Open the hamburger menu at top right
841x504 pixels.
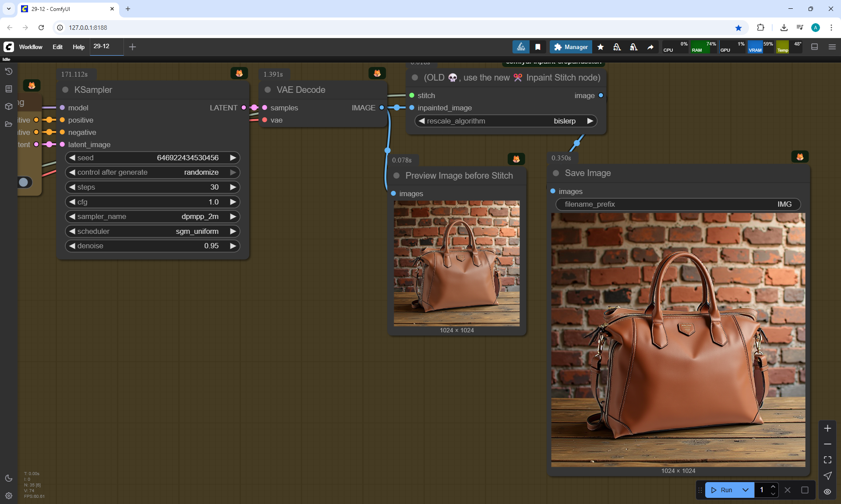[x=832, y=47]
